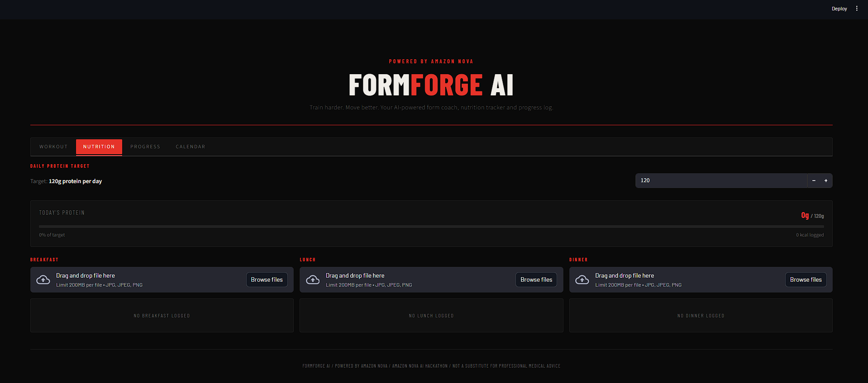Click the 'Train harder. Move better.' tagline
868x383 pixels.
tap(431, 108)
